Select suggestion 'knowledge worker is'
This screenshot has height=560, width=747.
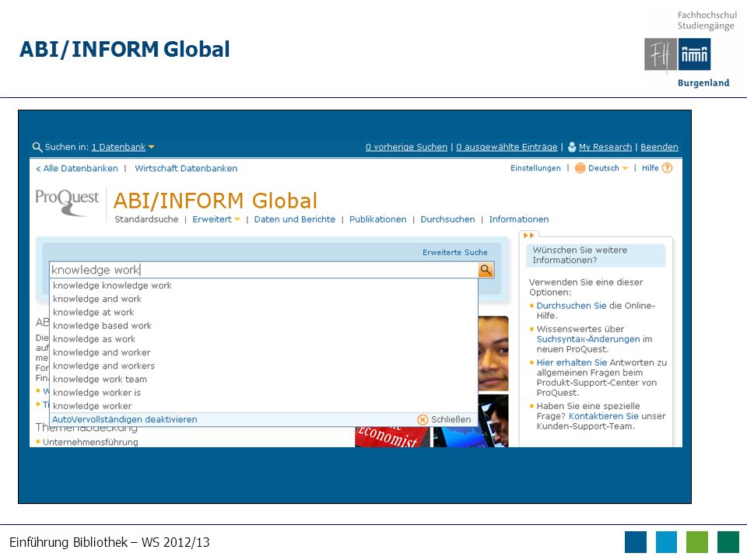264,392
